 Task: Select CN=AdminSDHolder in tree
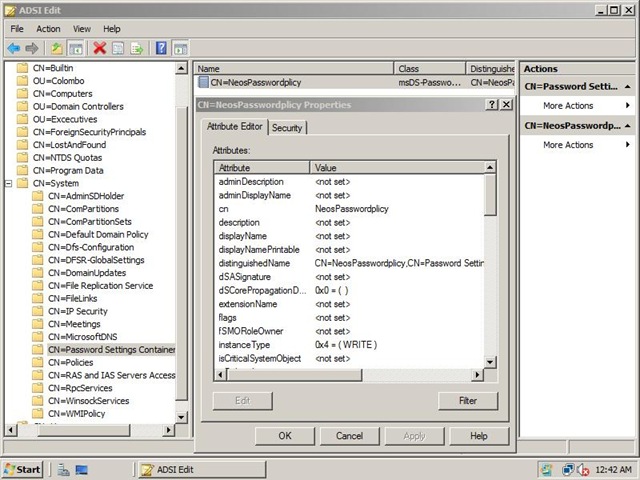coord(86,196)
